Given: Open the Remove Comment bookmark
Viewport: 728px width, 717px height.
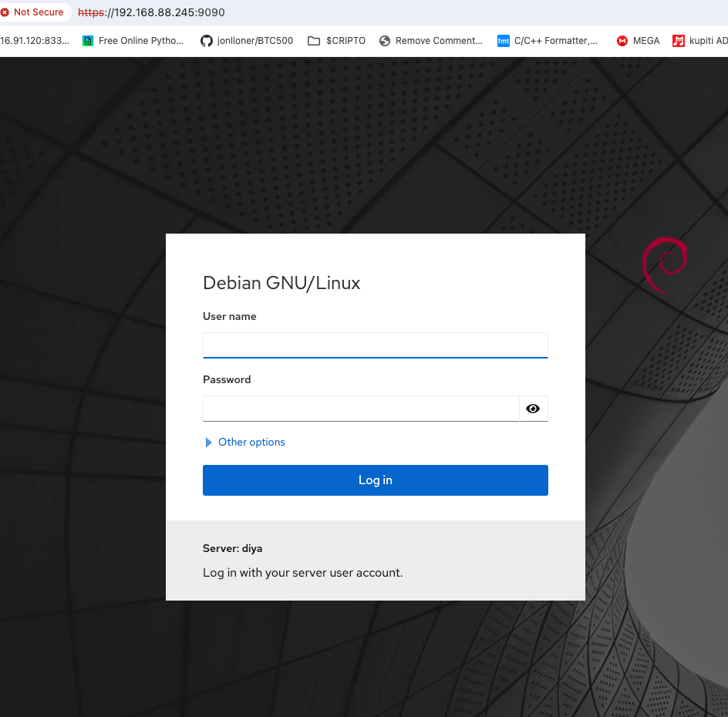Looking at the screenshot, I should pos(431,41).
